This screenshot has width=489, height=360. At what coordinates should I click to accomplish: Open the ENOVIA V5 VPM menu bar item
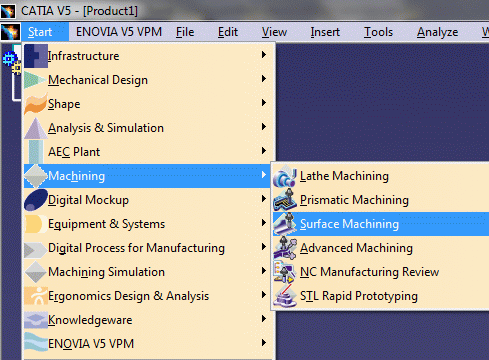(119, 32)
